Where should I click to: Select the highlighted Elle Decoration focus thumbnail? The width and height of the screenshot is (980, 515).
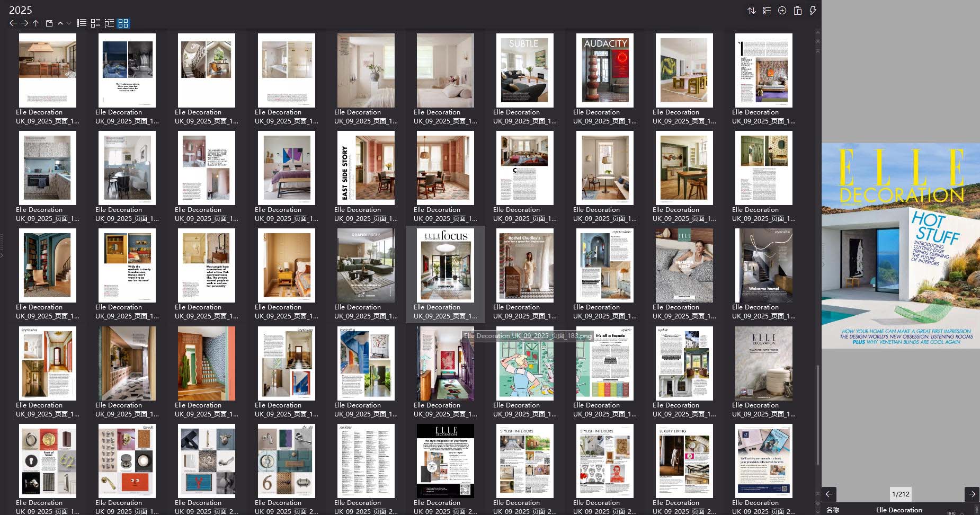pos(445,265)
